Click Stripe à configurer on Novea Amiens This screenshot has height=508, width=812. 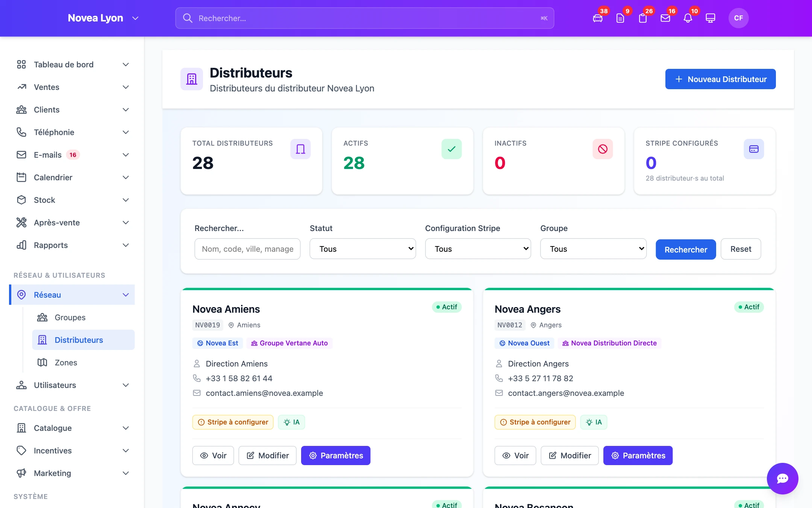point(233,422)
